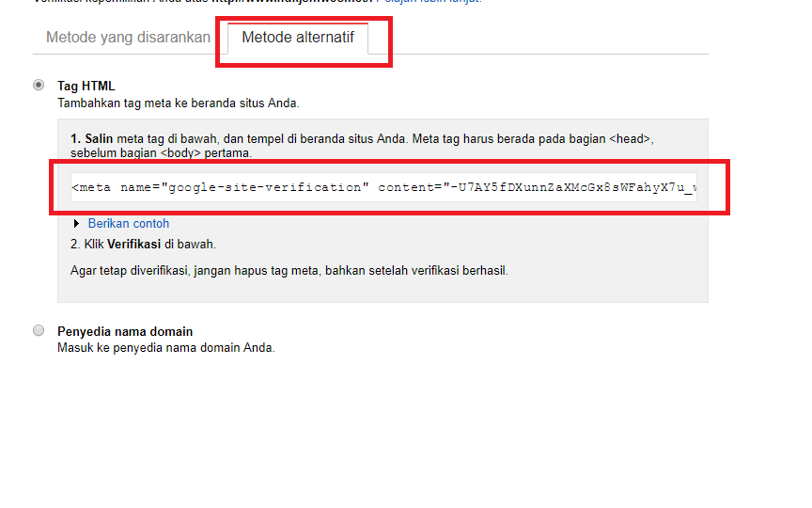Expand the Berikan contoh disclosure triangle
The width and height of the screenshot is (812, 508).
point(77,223)
